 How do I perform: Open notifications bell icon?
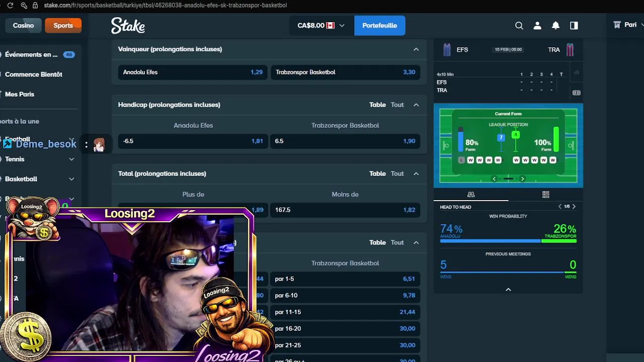coord(555,26)
